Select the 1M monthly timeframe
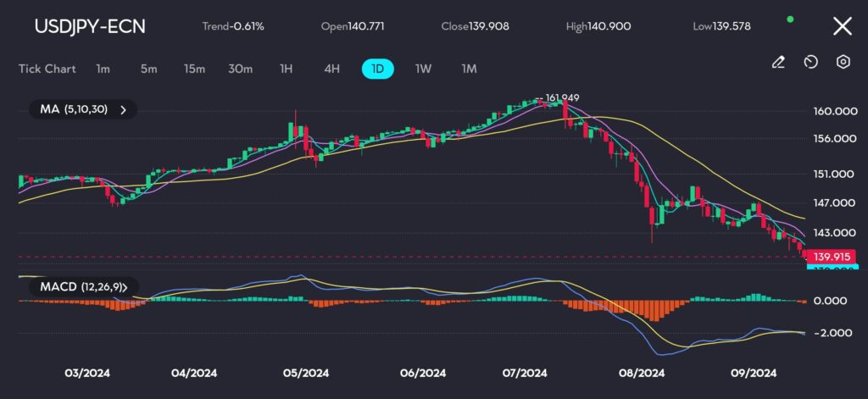Screen dimensions: 868x399 pyautogui.click(x=469, y=69)
